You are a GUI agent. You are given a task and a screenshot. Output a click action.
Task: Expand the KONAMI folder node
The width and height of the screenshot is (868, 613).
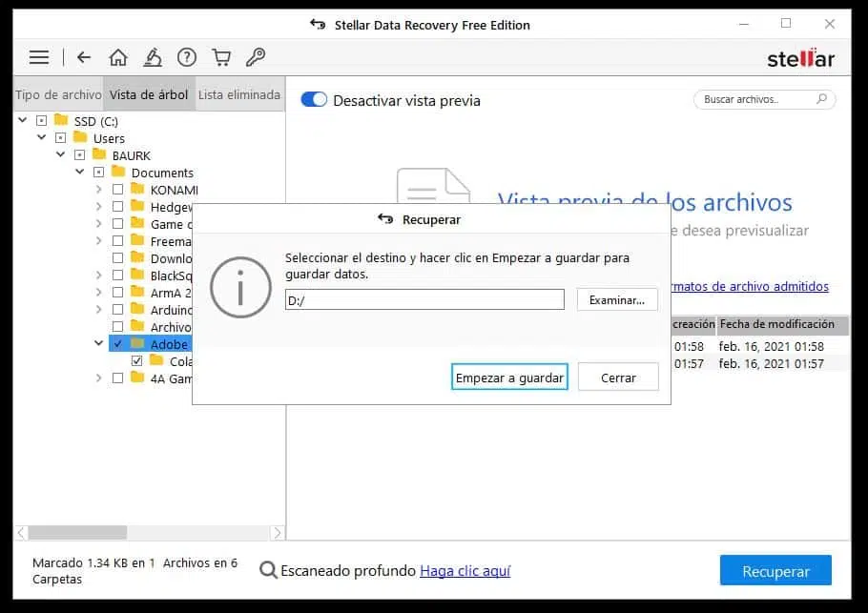tap(98, 189)
